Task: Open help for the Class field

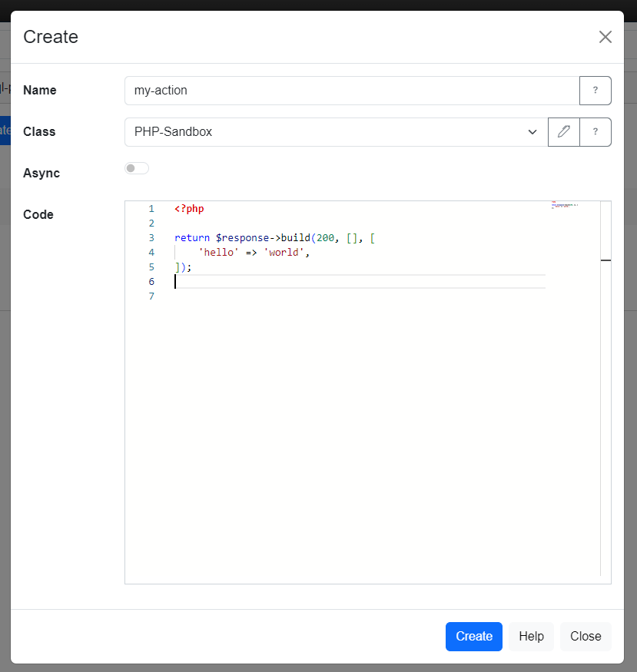Action: click(x=596, y=131)
